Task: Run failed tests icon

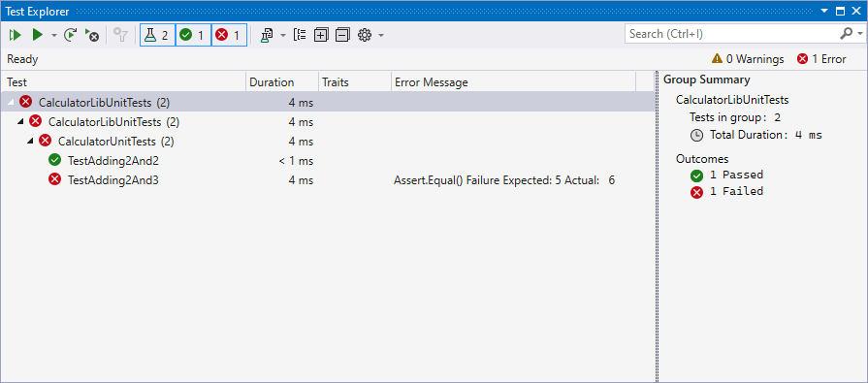Action: pyautogui.click(x=92, y=36)
